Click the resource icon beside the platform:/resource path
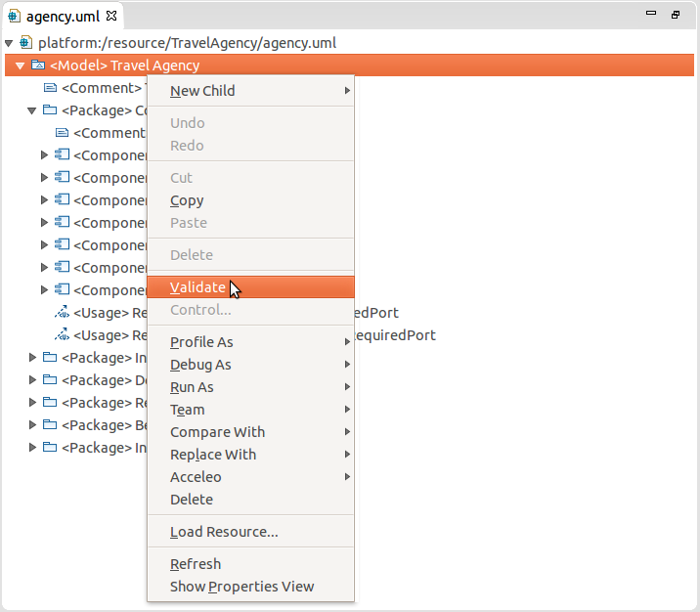 pyautogui.click(x=25, y=43)
